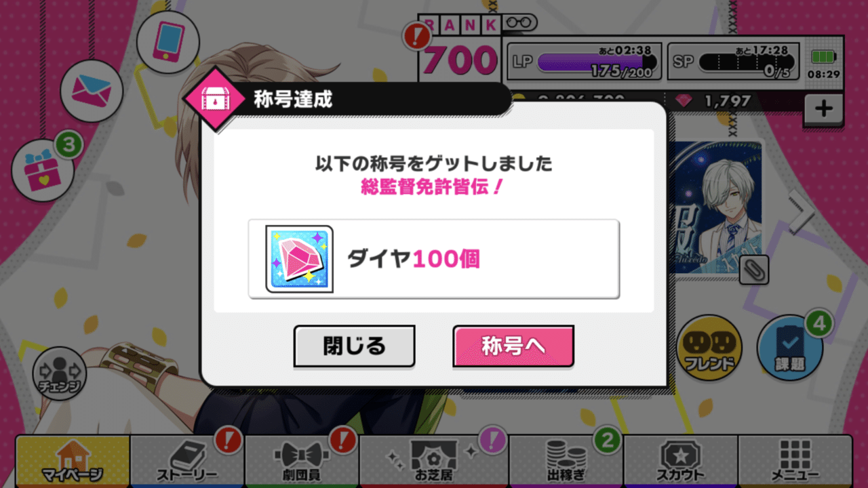Image resolution: width=868 pixels, height=488 pixels.
Task: Open the gift box present icon
Action: [x=43, y=169]
